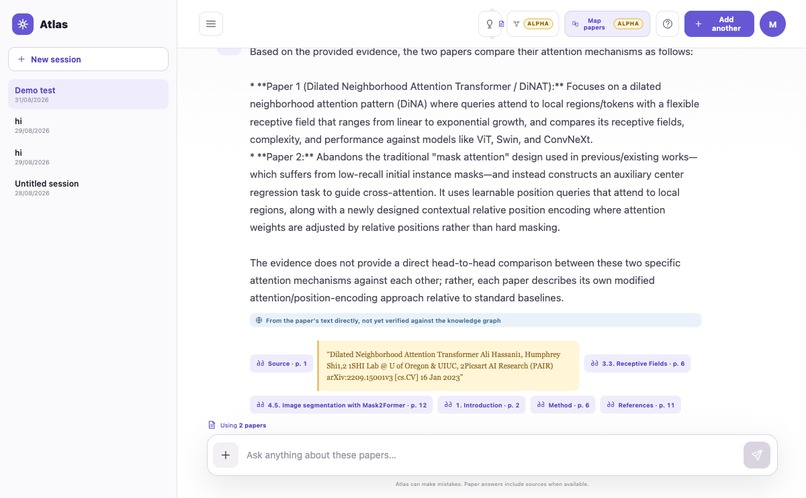Click the knowledge graph verification notice

(475, 320)
